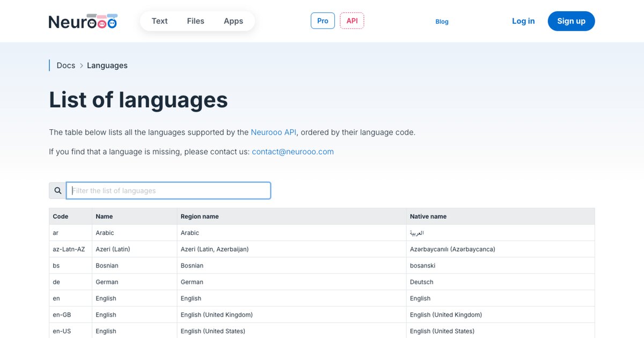Click Log in

pos(523,21)
